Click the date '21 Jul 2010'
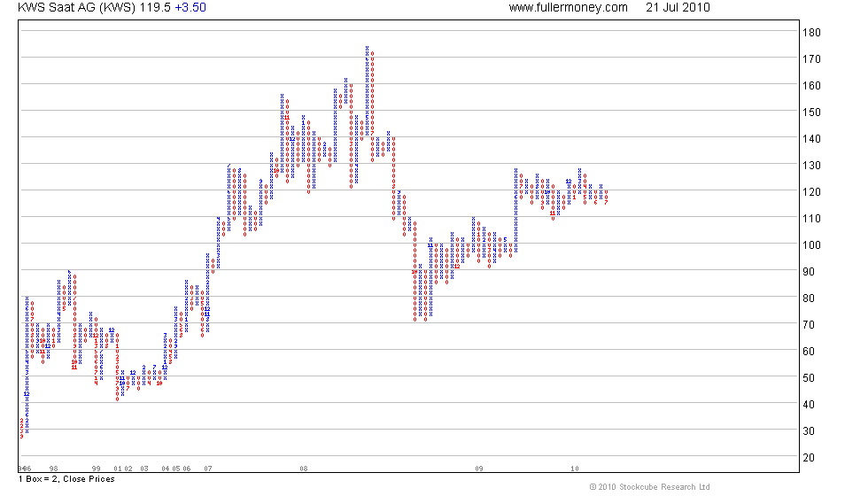 [678, 8]
